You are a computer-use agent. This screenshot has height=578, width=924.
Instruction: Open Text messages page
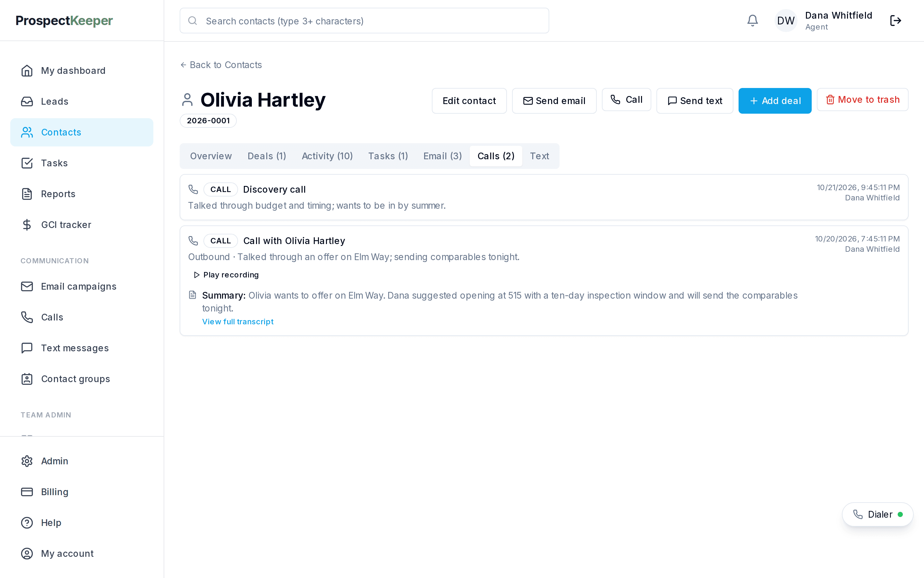click(82, 348)
